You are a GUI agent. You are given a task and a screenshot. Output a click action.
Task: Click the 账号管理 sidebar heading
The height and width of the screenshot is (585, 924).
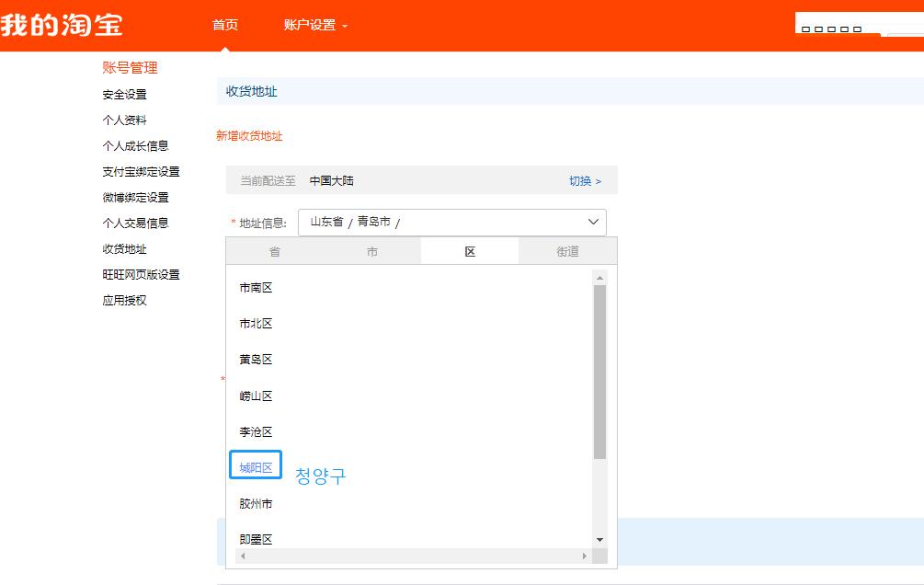point(130,68)
